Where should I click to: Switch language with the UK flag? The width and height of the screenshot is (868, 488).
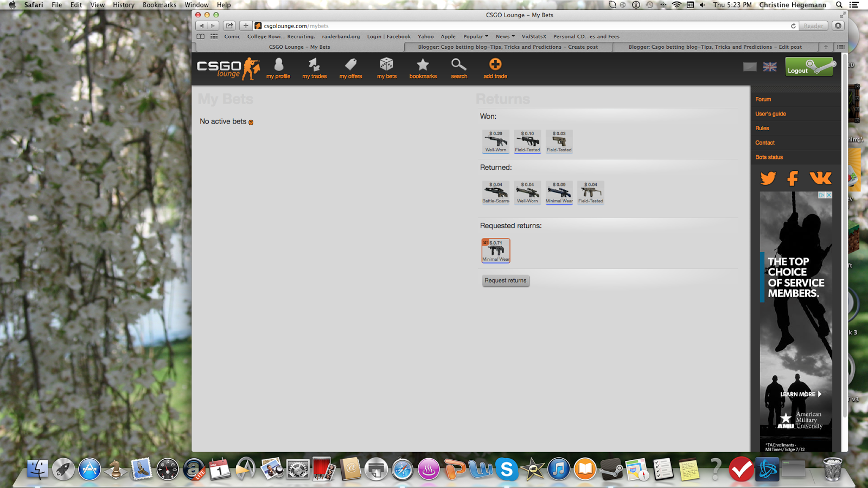click(770, 67)
